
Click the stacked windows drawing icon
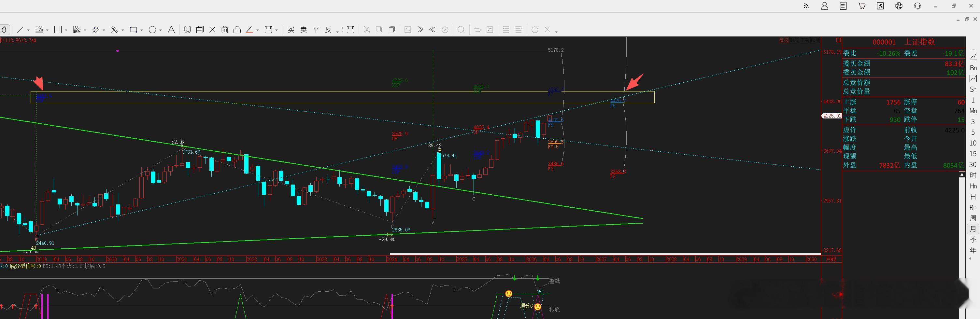(x=200, y=30)
